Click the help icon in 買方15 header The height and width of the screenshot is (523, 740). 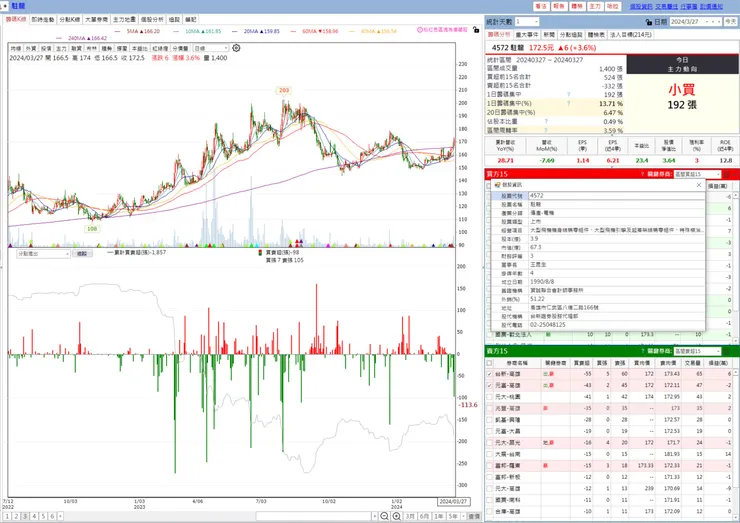642,174
